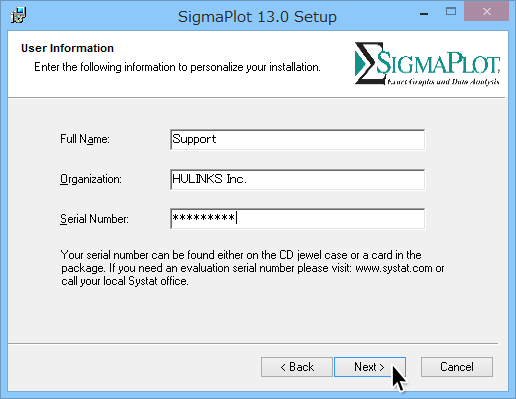Click the SigmaPlot logo banner
The width and height of the screenshot is (516, 399).
pos(427,63)
